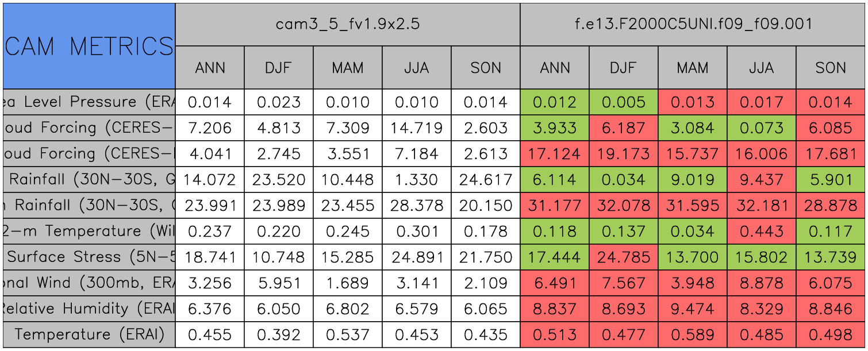The height and width of the screenshot is (351, 868).
Task: Select the Sea Level Pressure row label
Action: click(x=89, y=102)
